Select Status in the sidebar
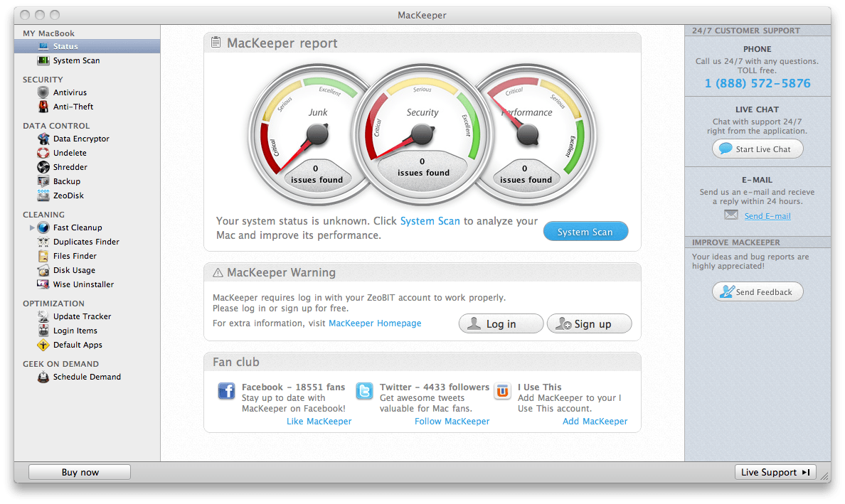This screenshot has width=845, height=504. point(87,46)
